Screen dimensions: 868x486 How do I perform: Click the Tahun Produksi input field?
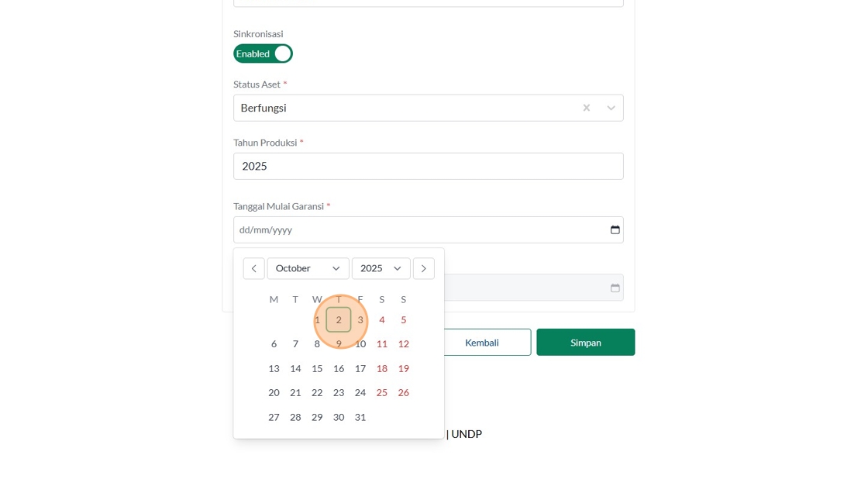tap(428, 166)
